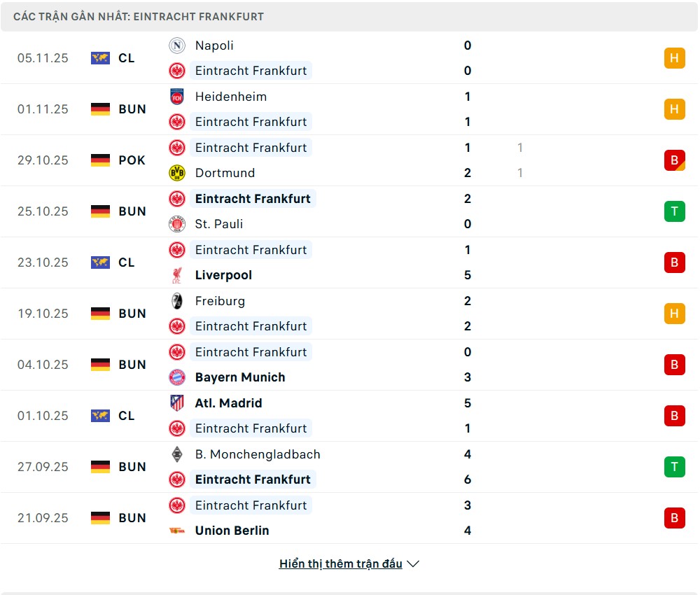Viewport: 700px width, 595px height.
Task: Click the Atl. Madrid club crest
Action: click(177, 403)
